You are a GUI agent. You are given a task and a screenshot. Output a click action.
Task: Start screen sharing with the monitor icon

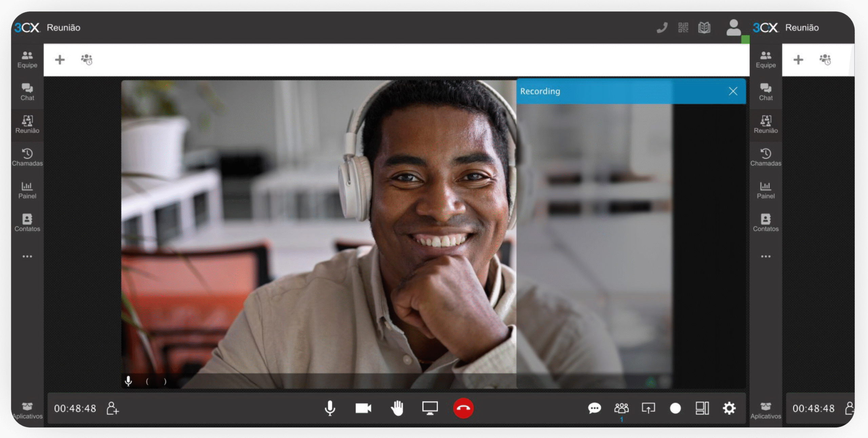430,408
